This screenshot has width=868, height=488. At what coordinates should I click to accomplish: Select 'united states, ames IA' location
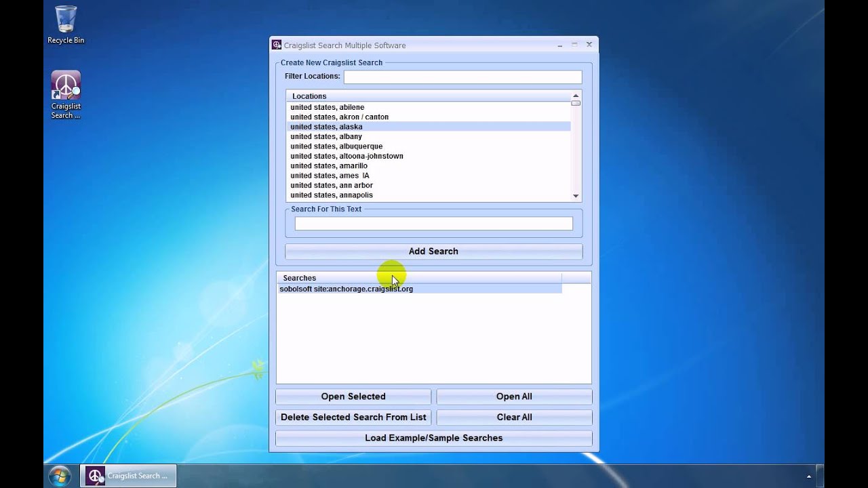point(429,176)
